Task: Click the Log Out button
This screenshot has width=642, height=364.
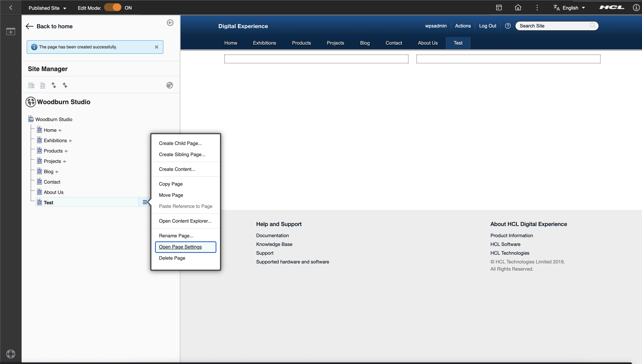Action: tap(487, 26)
